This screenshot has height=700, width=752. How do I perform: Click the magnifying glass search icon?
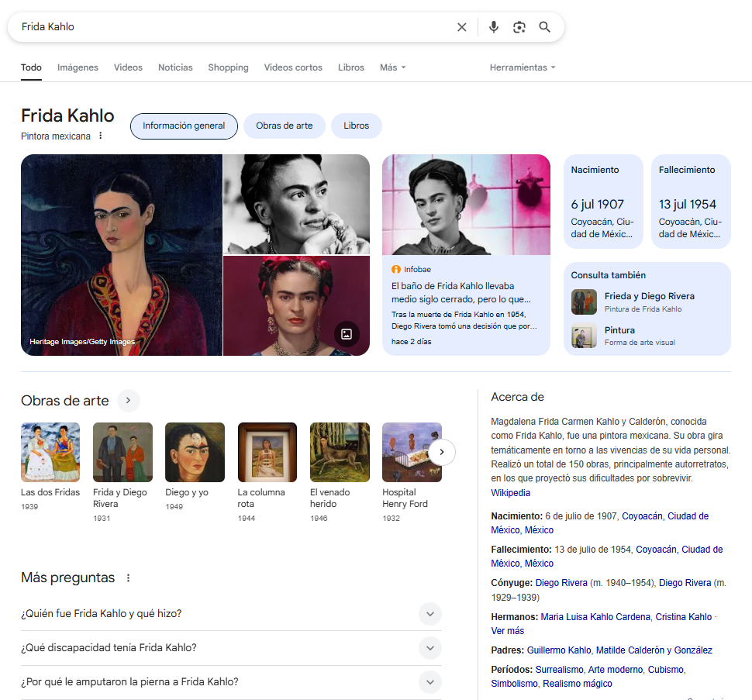[x=545, y=27]
